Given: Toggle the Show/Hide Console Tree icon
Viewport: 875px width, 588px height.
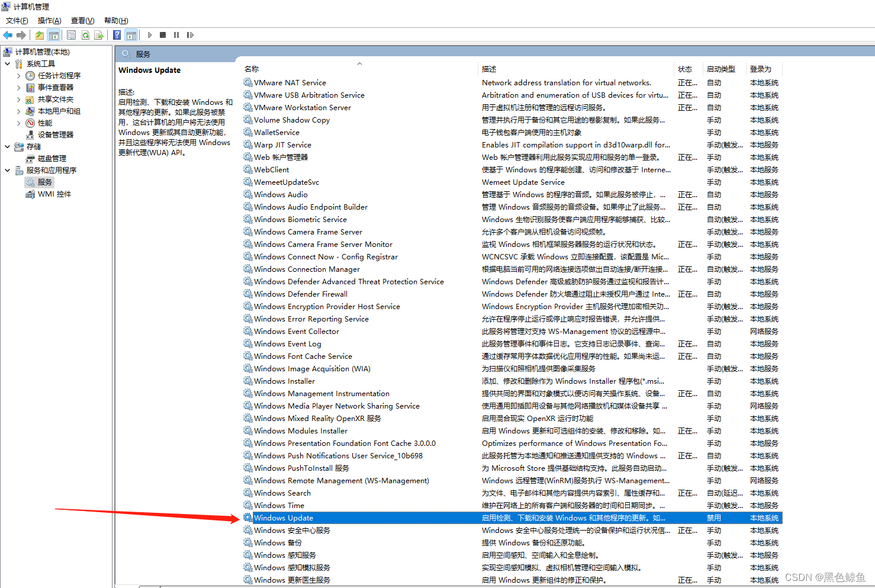Looking at the screenshot, I should [x=54, y=35].
